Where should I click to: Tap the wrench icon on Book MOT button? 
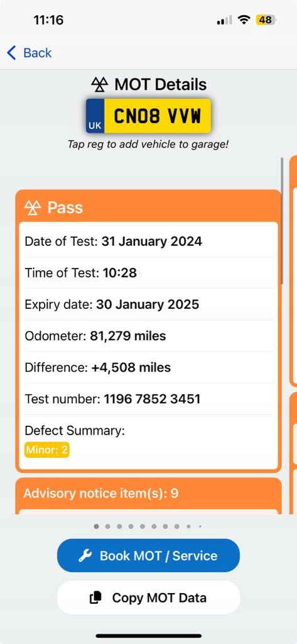pos(85,556)
